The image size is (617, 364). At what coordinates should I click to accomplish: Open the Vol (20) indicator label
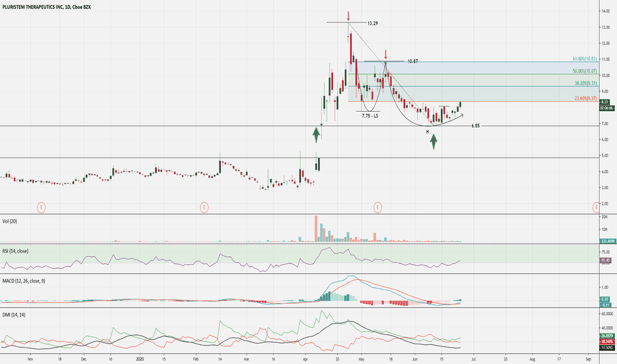tap(10, 221)
